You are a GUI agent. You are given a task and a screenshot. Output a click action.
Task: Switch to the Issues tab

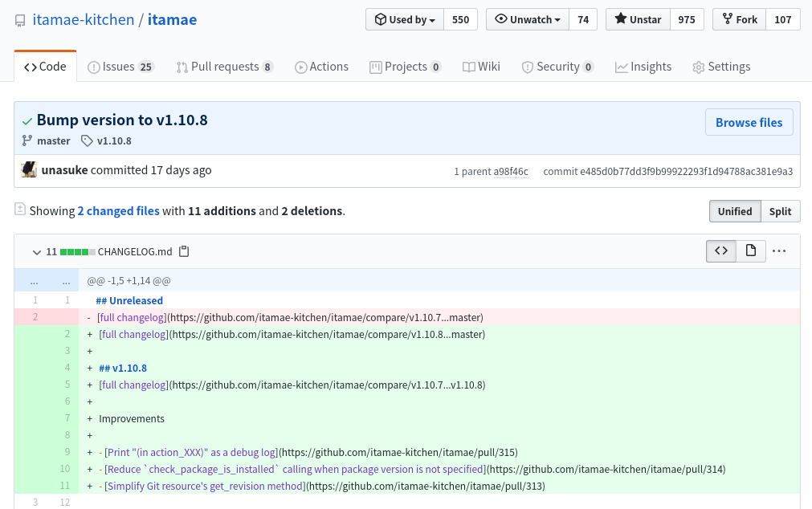click(x=120, y=67)
